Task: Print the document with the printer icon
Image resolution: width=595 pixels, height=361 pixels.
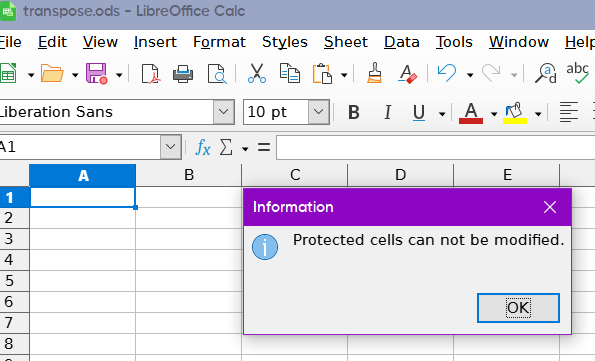Action: (183, 73)
